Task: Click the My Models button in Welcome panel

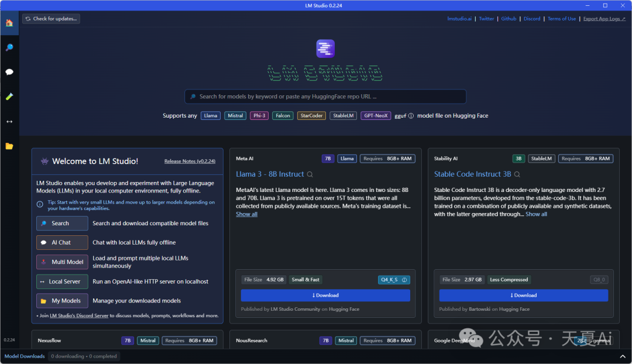Action: [62, 301]
